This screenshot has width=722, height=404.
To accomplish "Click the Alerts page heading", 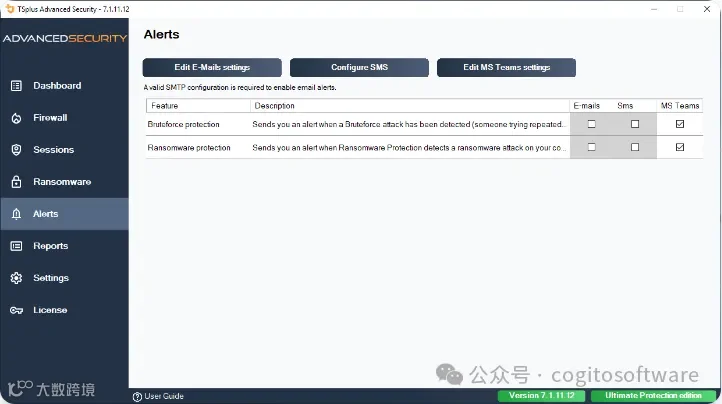I will 161,35.
